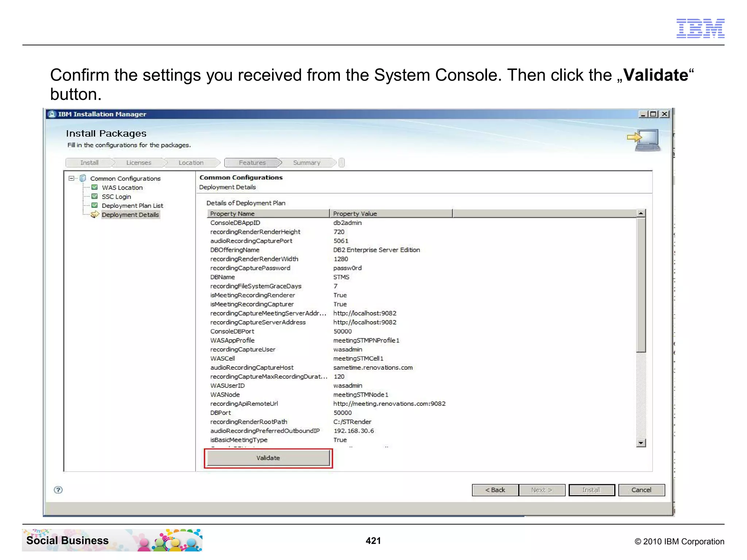Cancel the installation wizard
747x560 pixels.
pos(641,490)
